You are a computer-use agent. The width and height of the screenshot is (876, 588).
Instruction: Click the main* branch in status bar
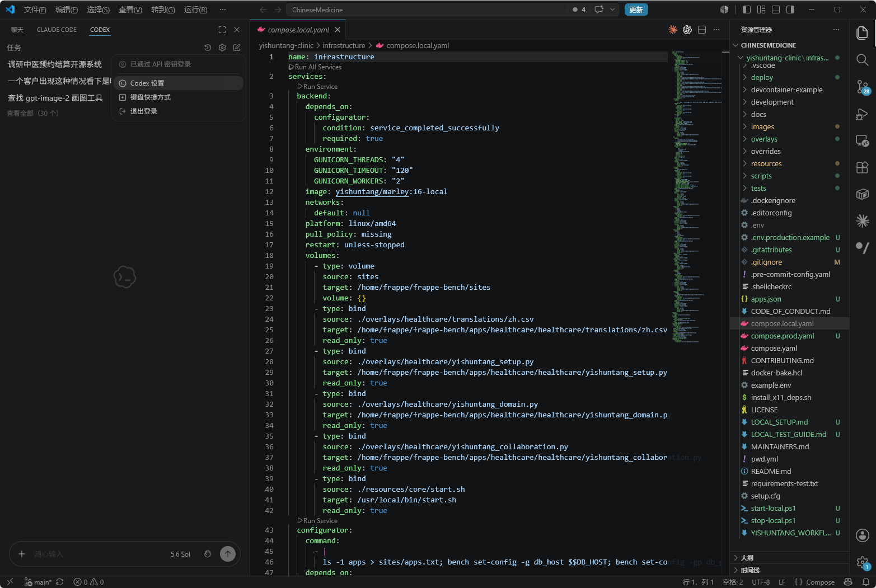pyautogui.click(x=38, y=582)
